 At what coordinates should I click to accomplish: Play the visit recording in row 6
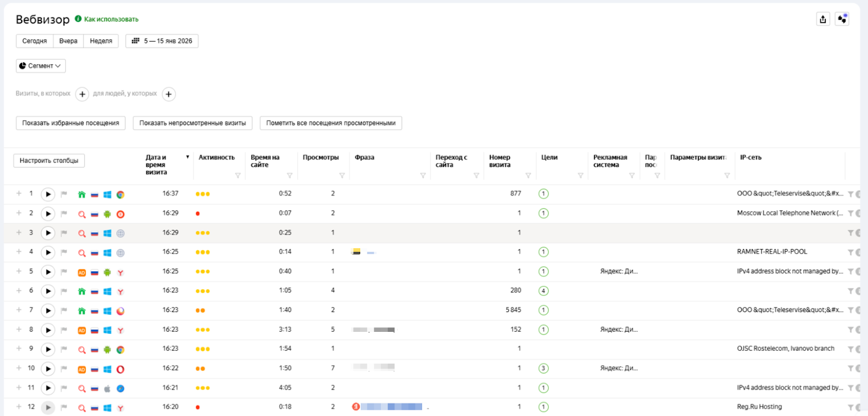[48, 291]
